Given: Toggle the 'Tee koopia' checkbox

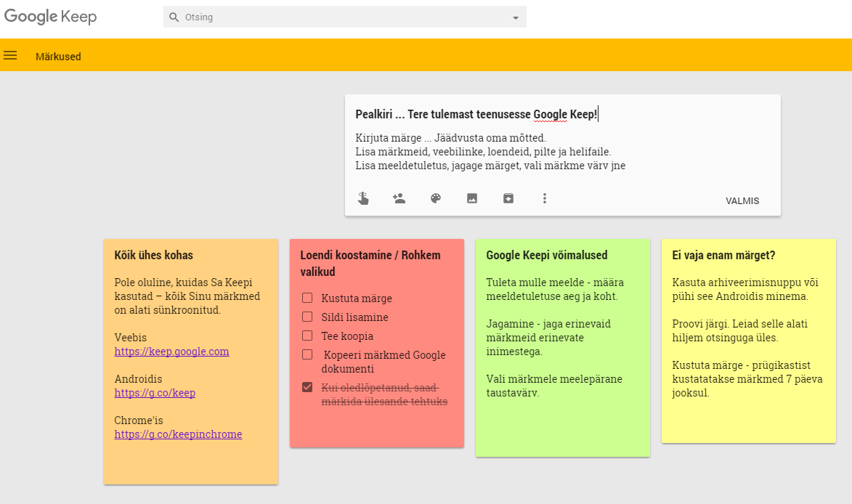Looking at the screenshot, I should click(x=307, y=336).
